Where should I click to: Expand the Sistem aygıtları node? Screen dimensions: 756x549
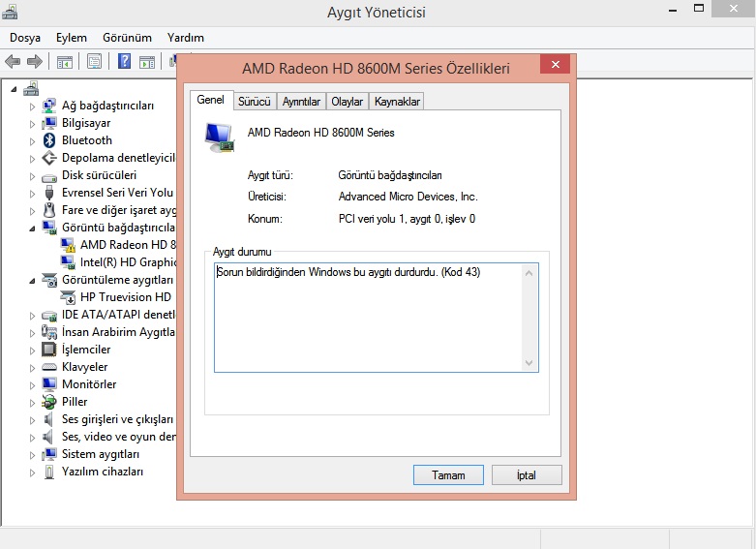pyautogui.click(x=32, y=455)
